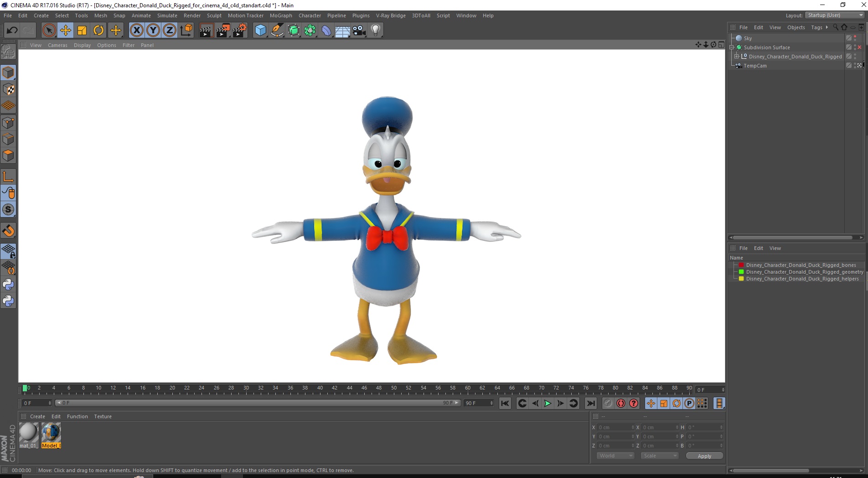The height and width of the screenshot is (478, 868).
Task: Render to Picture Viewer
Action: tap(223, 31)
